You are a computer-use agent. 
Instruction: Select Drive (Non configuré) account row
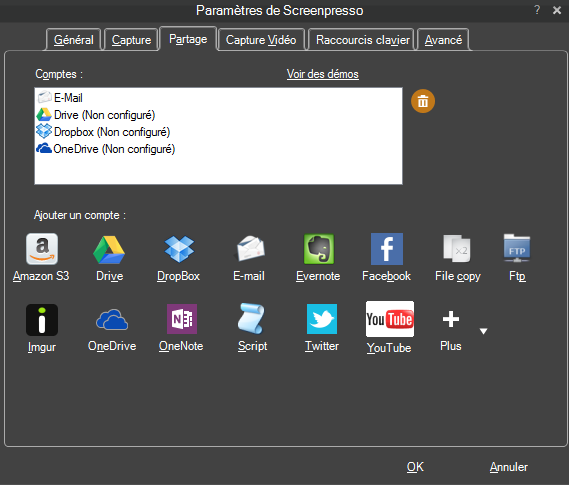(x=218, y=115)
